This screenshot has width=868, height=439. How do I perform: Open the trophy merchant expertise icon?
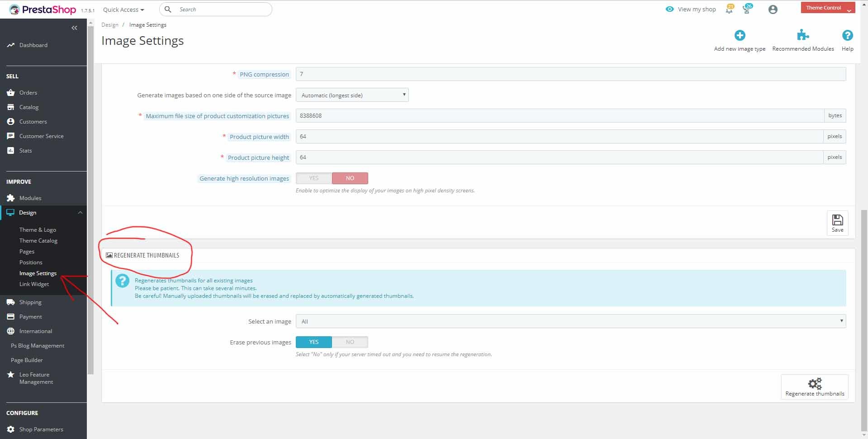point(747,9)
